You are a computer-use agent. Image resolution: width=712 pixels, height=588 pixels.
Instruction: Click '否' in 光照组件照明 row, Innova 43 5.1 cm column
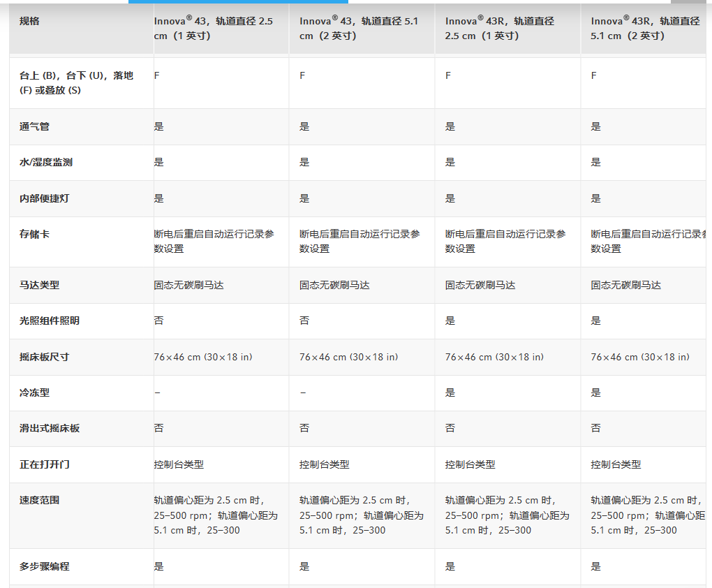(x=304, y=321)
